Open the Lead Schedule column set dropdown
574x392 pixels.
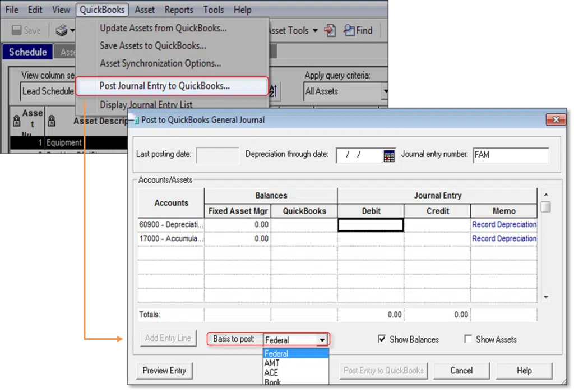point(48,91)
